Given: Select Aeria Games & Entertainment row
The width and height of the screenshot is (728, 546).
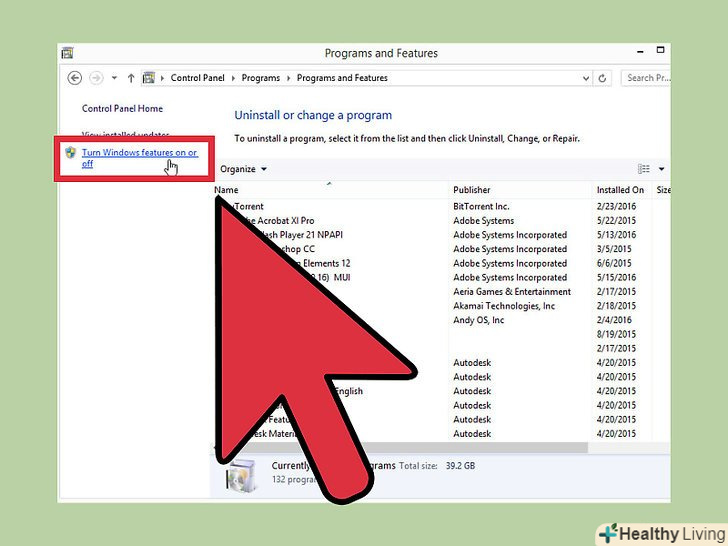Looking at the screenshot, I should 512,292.
